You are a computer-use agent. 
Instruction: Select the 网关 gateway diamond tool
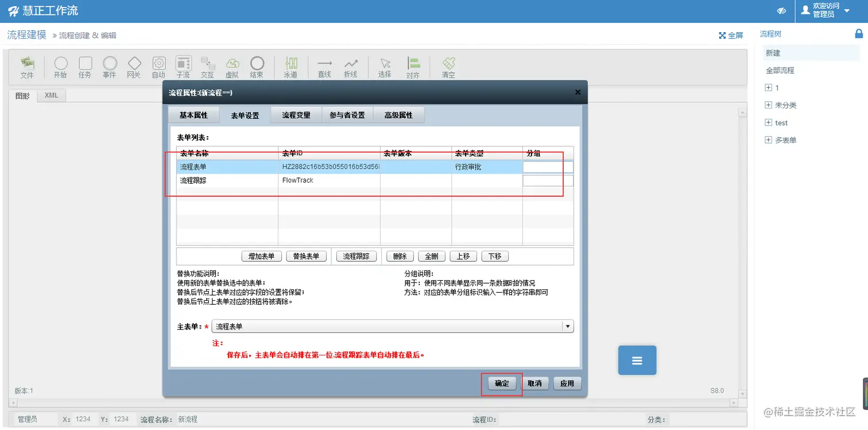134,67
